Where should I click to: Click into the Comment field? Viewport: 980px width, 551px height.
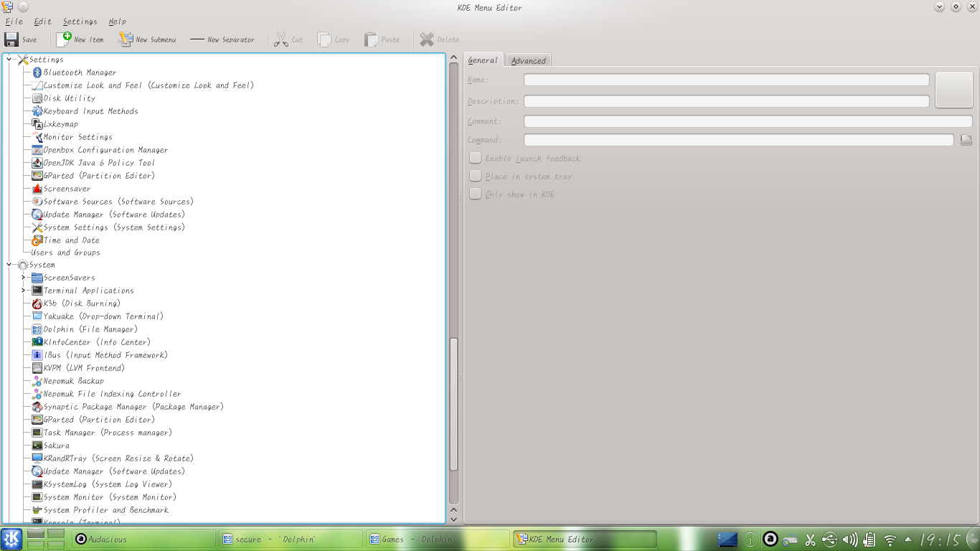pyautogui.click(x=748, y=121)
